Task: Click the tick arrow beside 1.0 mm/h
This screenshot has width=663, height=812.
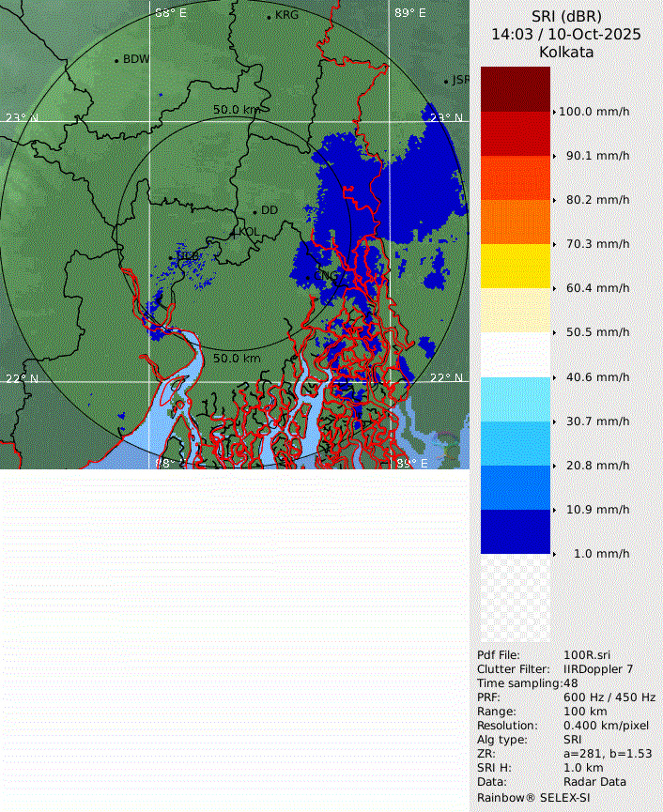Action: 554,554
